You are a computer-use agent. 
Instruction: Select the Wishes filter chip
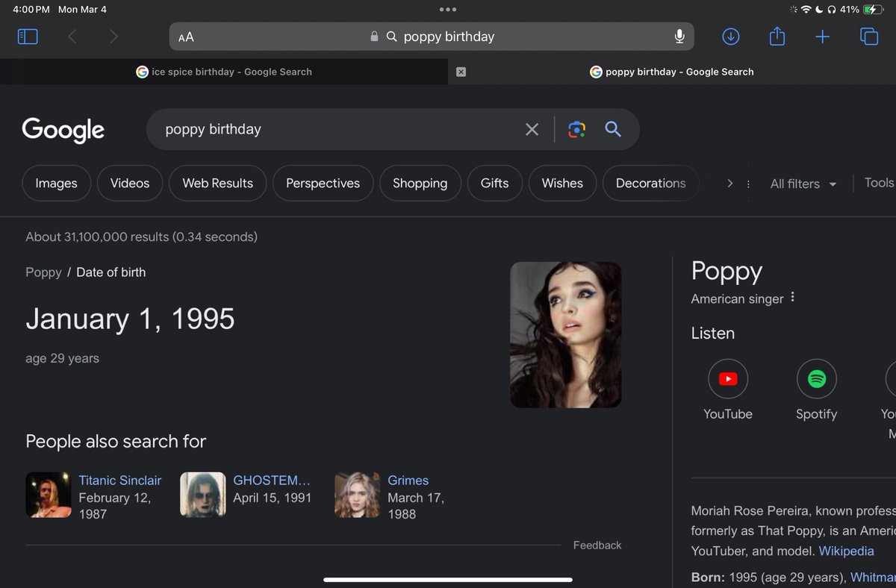(x=562, y=184)
